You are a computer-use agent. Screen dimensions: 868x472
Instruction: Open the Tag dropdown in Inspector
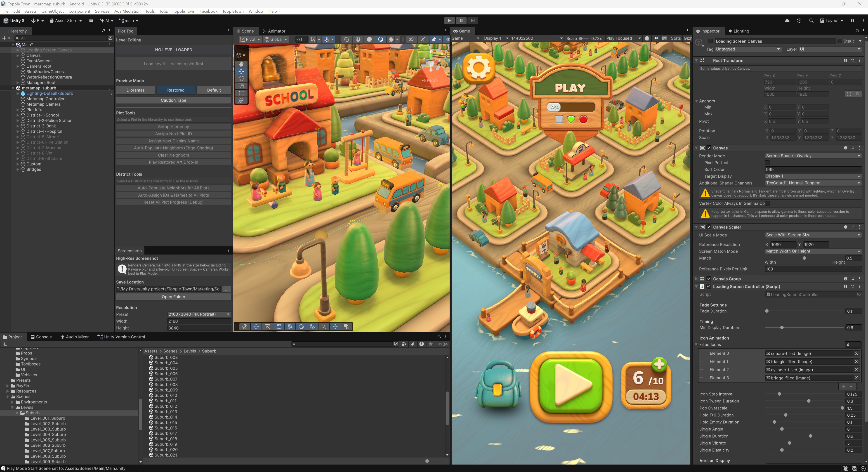click(x=748, y=49)
